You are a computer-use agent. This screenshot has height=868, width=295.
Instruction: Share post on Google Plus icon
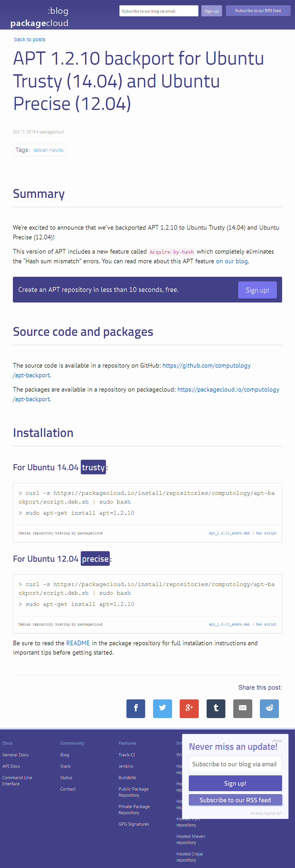click(x=189, y=708)
